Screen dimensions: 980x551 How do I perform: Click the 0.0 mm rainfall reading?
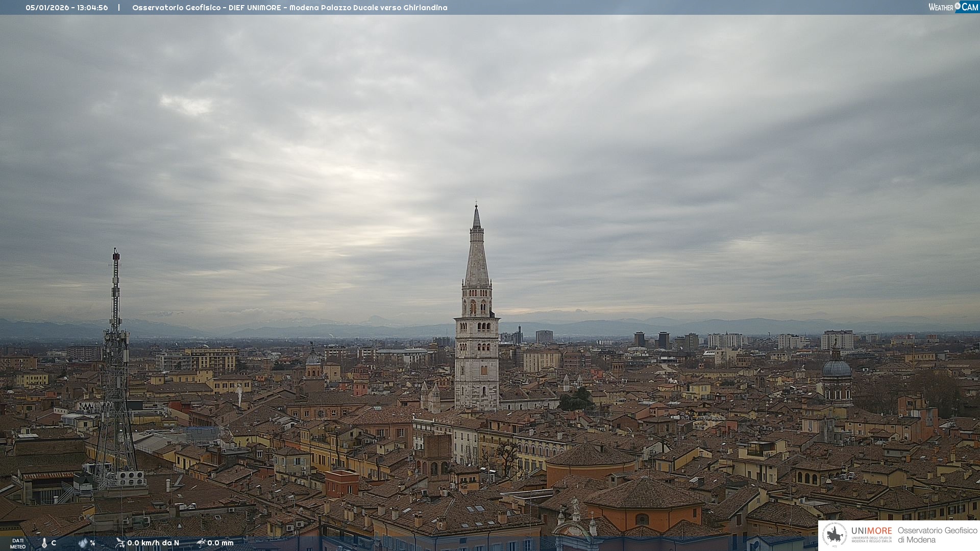(x=220, y=543)
